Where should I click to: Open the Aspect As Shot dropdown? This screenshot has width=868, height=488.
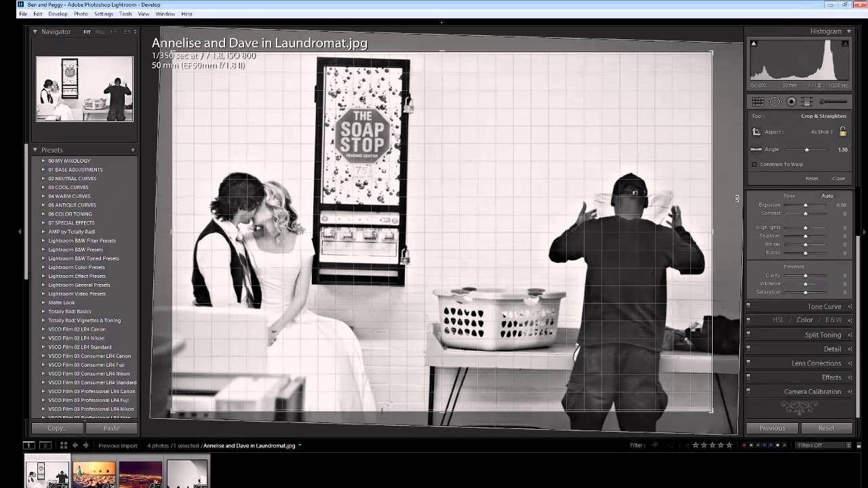click(823, 132)
